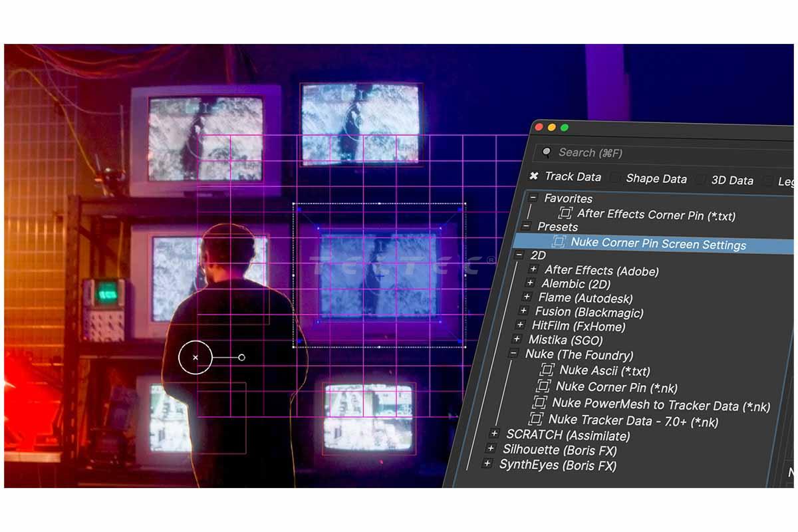The image size is (798, 532).
Task: Click the Nuke PowerMesh to Tracker Data icon
Action: click(539, 402)
